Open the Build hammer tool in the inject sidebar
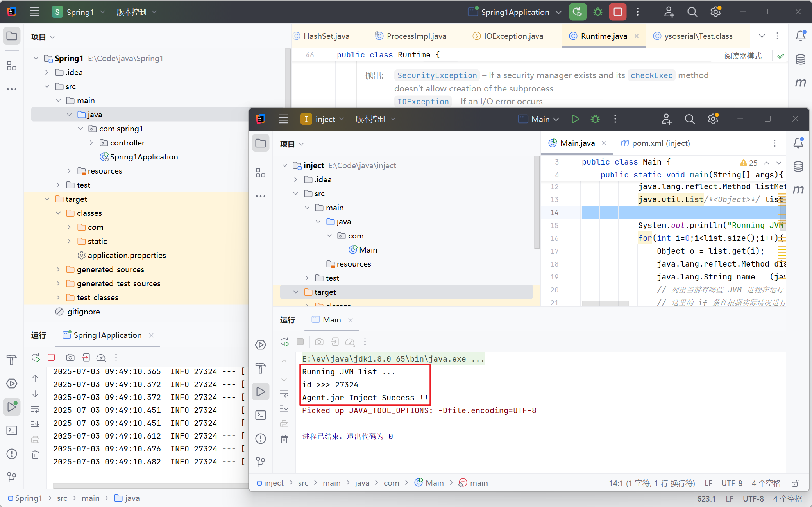 [x=261, y=368]
